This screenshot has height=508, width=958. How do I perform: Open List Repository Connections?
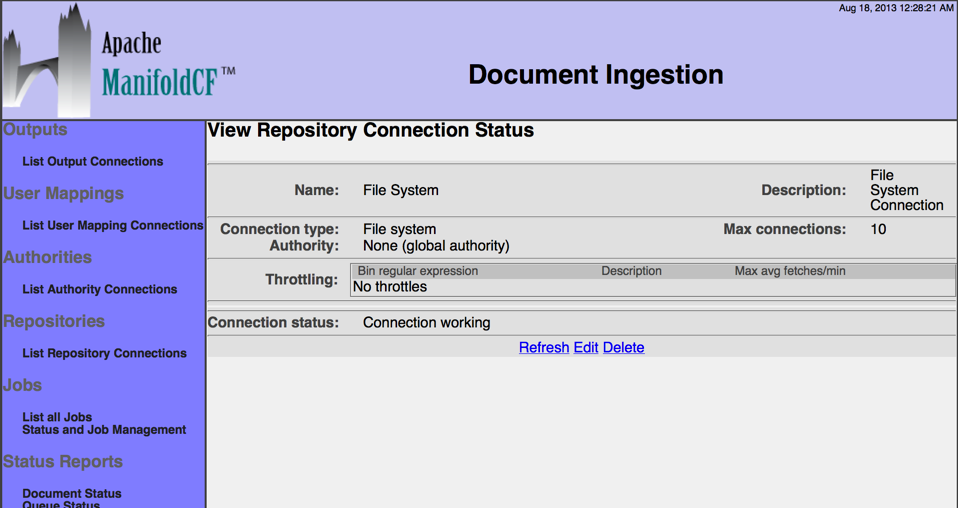pos(104,353)
